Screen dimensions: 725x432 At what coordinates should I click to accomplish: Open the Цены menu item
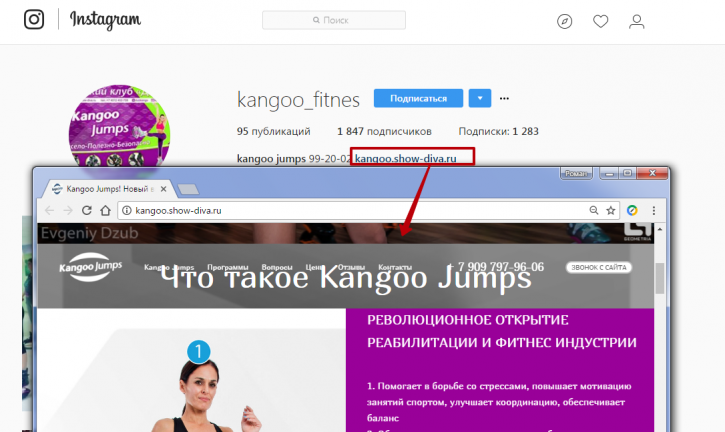[314, 267]
